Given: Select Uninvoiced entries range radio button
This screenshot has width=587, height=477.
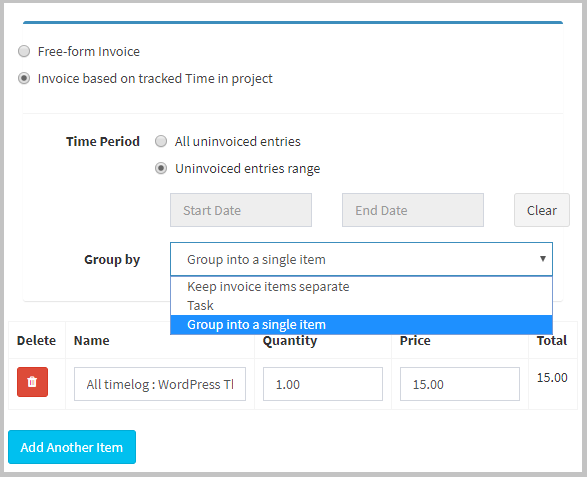Looking at the screenshot, I should [161, 168].
